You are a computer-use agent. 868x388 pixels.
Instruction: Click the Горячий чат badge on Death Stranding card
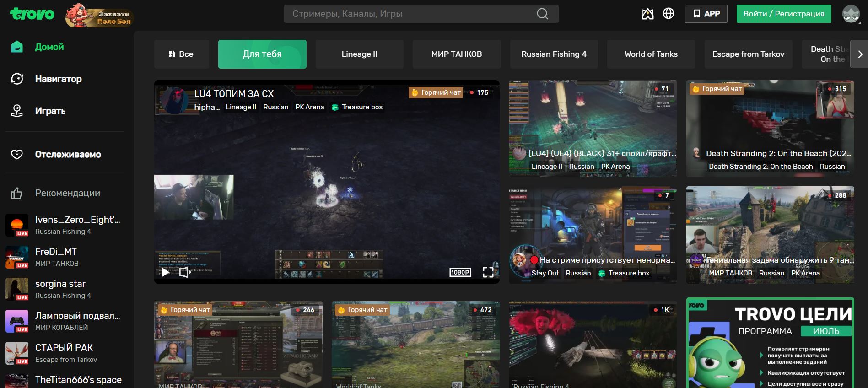click(x=717, y=89)
